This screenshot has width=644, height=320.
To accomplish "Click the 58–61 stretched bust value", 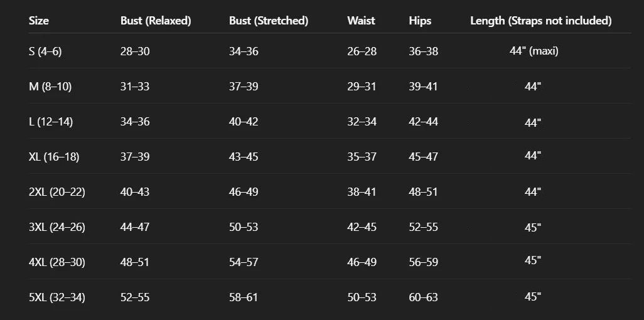I will click(x=243, y=297).
